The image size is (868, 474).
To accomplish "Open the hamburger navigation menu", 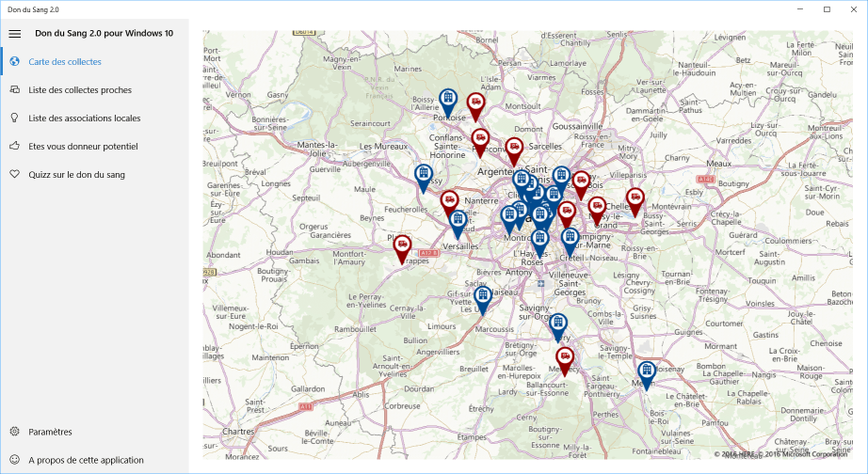I will click(x=15, y=33).
